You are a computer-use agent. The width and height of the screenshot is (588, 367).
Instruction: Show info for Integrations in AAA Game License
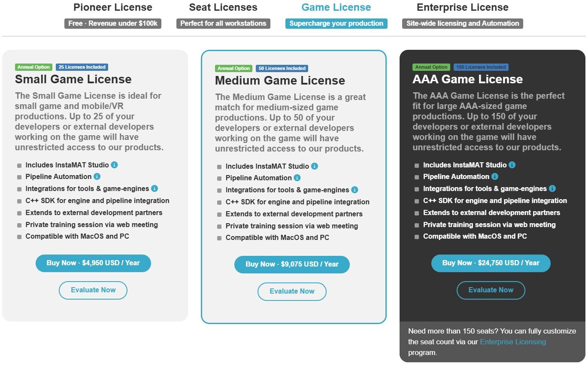pyautogui.click(x=552, y=188)
